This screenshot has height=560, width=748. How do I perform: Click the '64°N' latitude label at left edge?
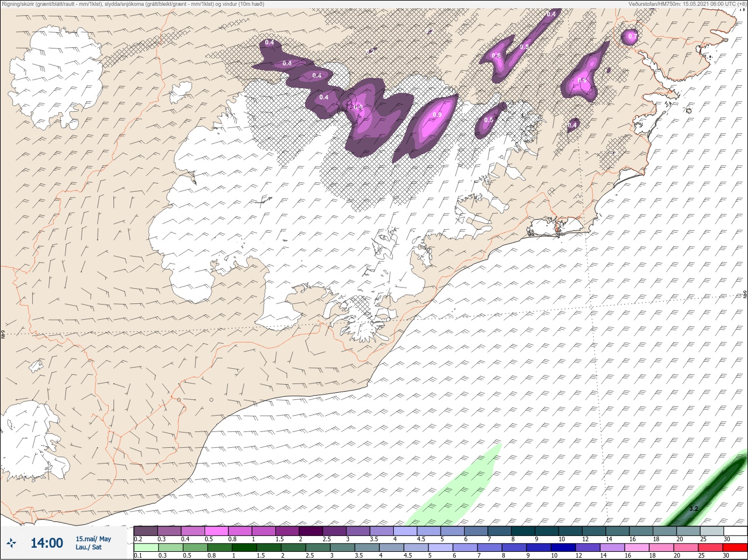tap(3, 335)
